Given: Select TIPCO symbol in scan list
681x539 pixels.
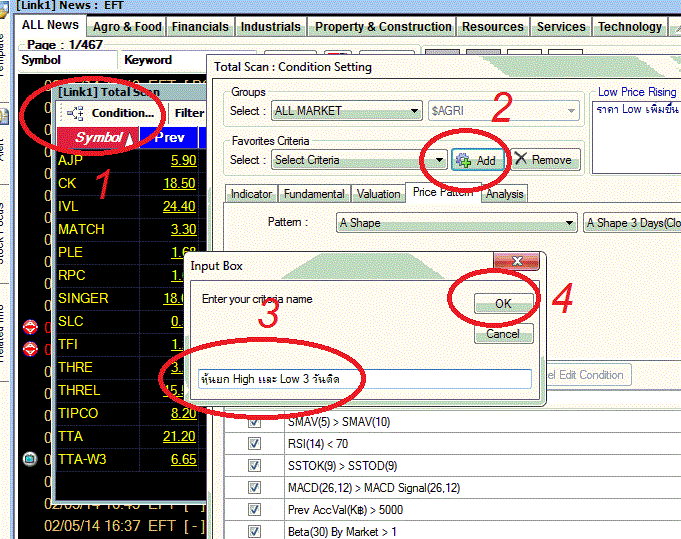Looking at the screenshot, I should coord(78,413).
